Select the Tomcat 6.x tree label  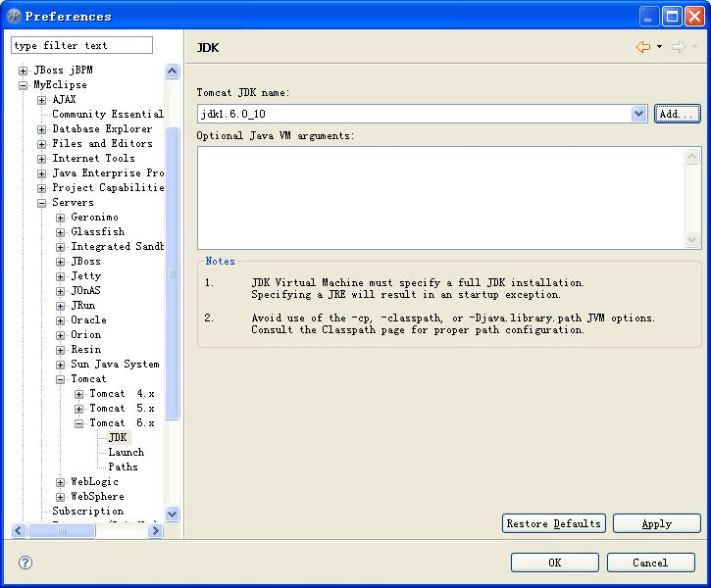pos(122,422)
